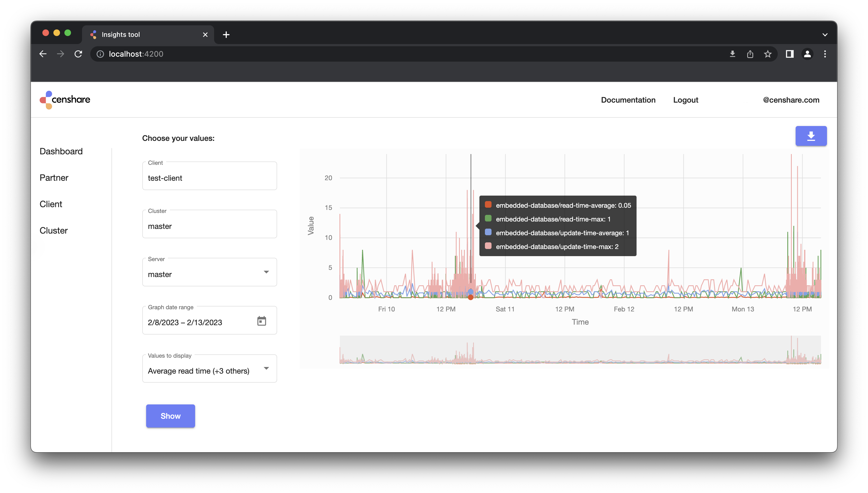This screenshot has height=493, width=868.
Task: Expand the Server dropdown
Action: (x=266, y=272)
